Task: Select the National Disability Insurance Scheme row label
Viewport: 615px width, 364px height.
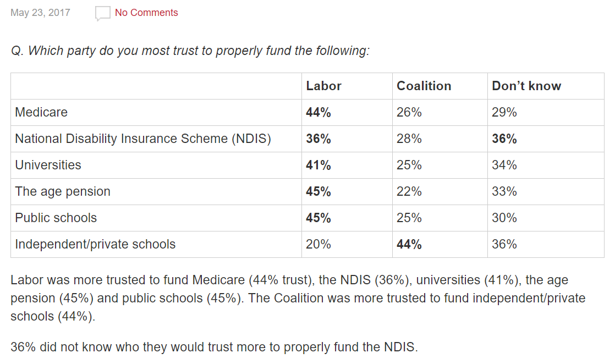Action: point(143,139)
